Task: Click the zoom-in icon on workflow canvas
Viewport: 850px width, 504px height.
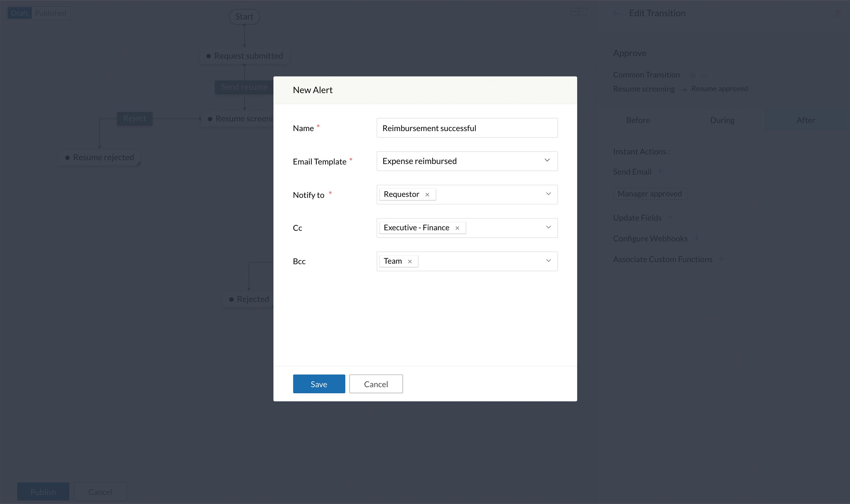Action: [x=574, y=12]
